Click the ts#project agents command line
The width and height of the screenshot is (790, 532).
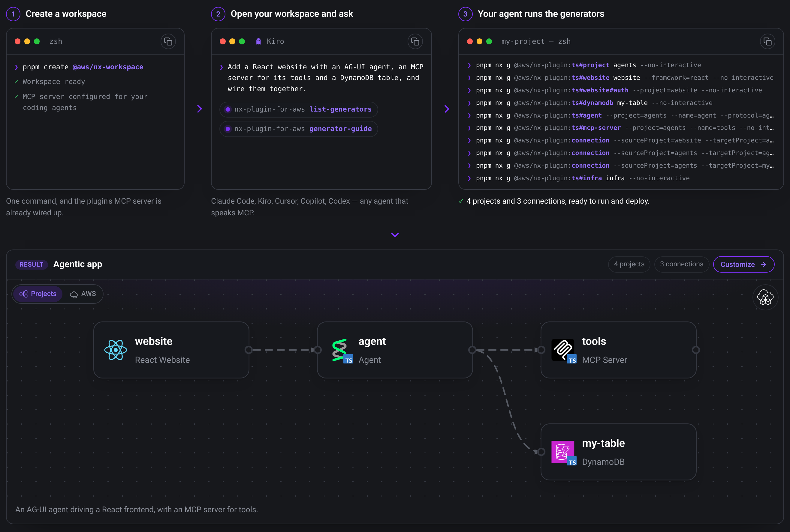tap(584, 65)
